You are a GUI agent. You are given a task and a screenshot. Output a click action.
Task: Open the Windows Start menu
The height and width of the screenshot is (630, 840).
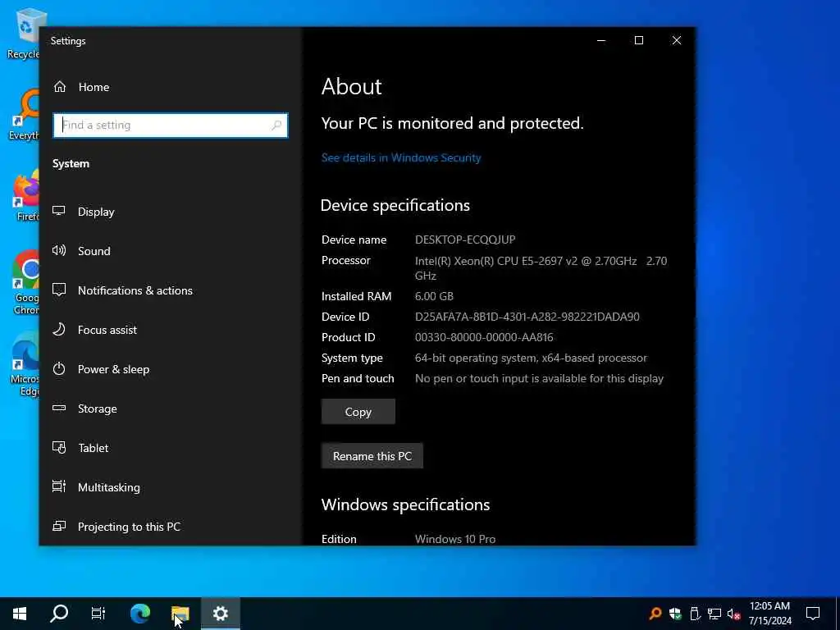tap(20, 614)
